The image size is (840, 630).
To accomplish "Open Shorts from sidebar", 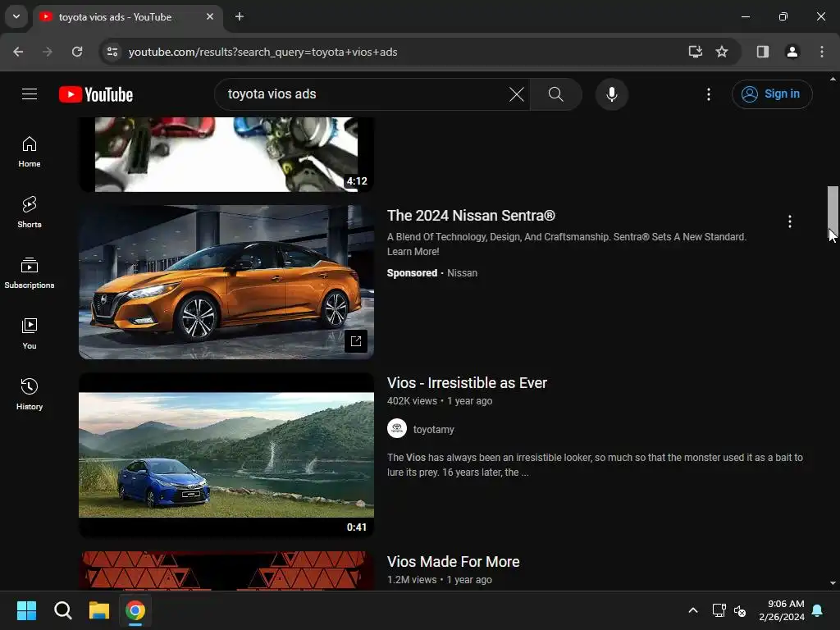I will (30, 212).
